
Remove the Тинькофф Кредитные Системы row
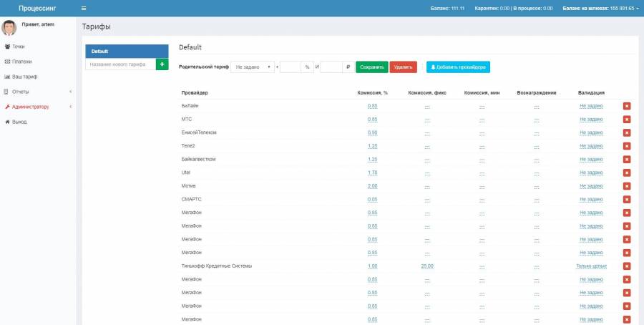pyautogui.click(x=627, y=266)
